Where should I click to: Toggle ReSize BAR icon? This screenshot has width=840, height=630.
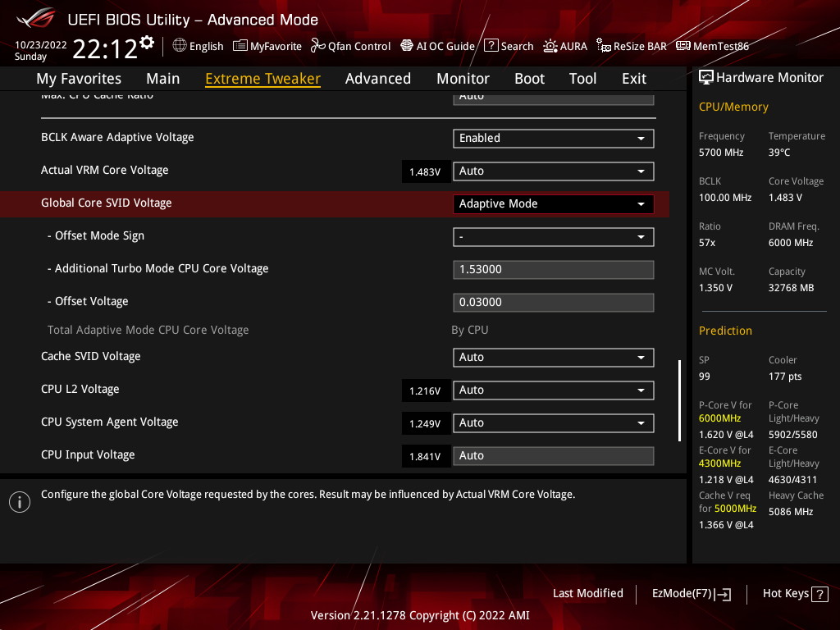click(x=604, y=46)
